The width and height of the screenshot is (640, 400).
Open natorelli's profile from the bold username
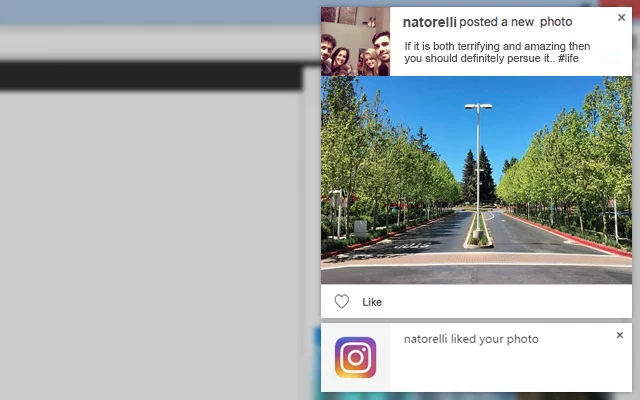tap(429, 22)
